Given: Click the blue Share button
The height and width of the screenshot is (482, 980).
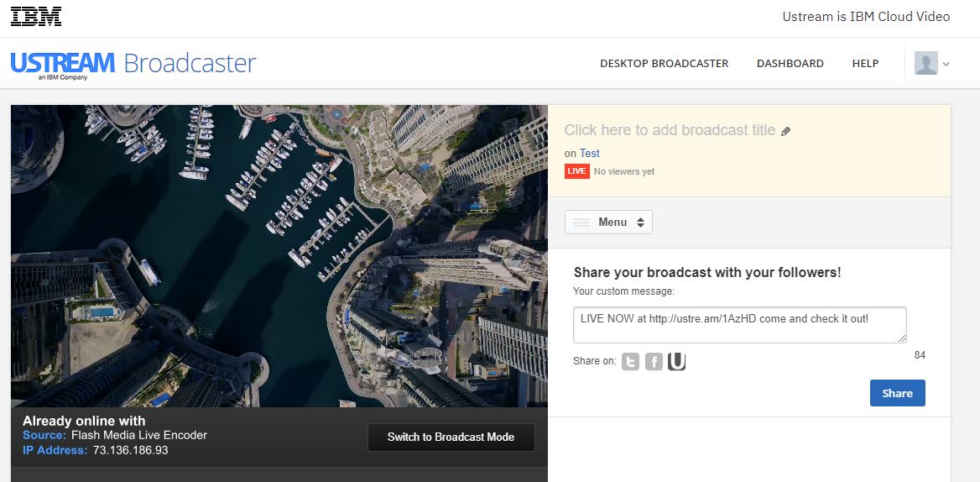Looking at the screenshot, I should pos(898,393).
